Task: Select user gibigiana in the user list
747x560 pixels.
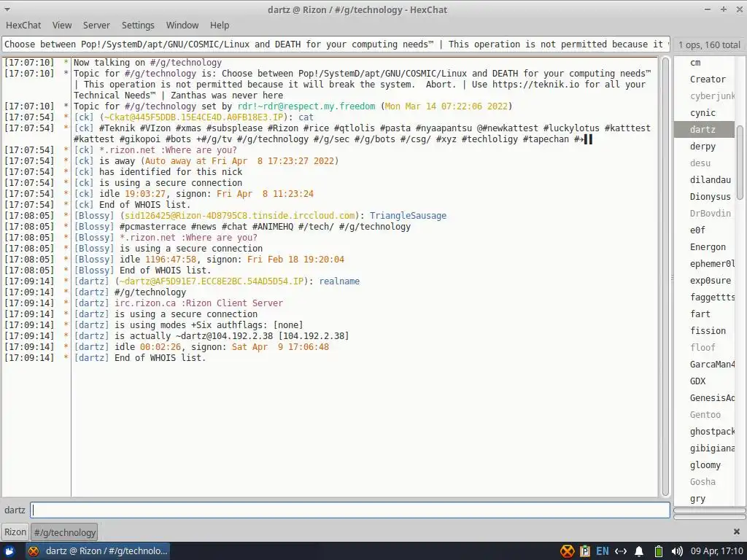Action: [704, 448]
